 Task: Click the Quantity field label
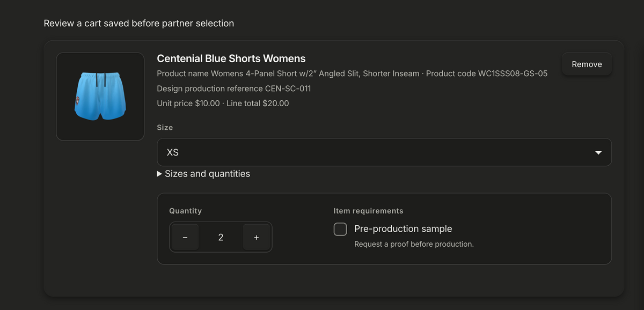pos(186,211)
